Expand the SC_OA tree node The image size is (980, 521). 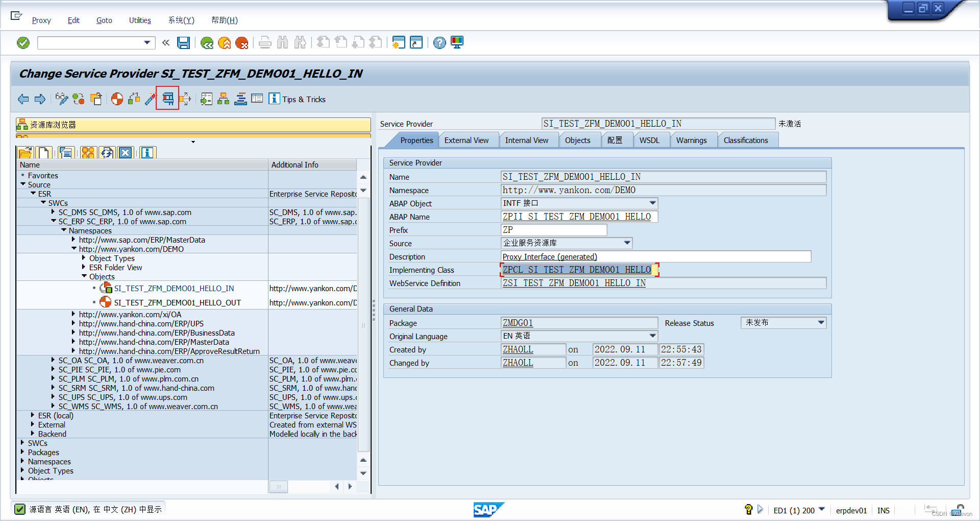click(53, 360)
